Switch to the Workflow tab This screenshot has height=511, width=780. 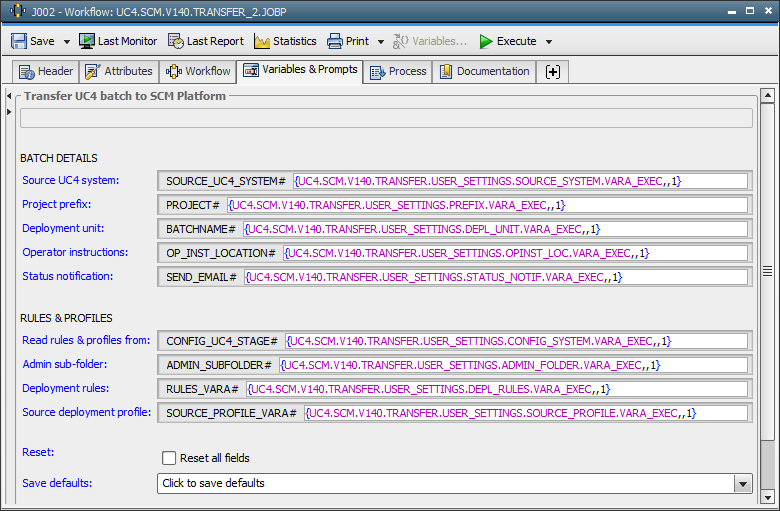pyautogui.click(x=198, y=72)
